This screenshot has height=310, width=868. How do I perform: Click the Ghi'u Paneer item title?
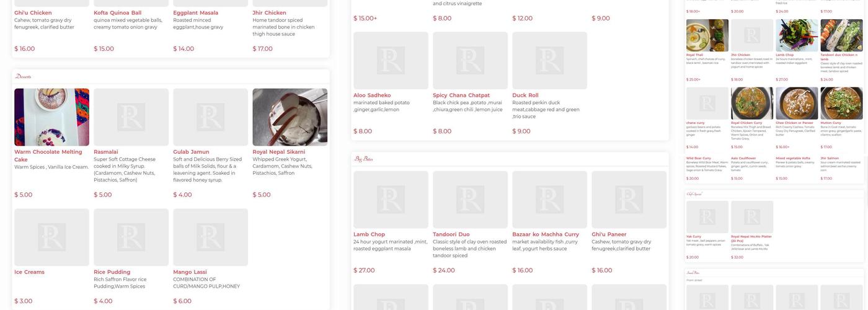coord(610,234)
